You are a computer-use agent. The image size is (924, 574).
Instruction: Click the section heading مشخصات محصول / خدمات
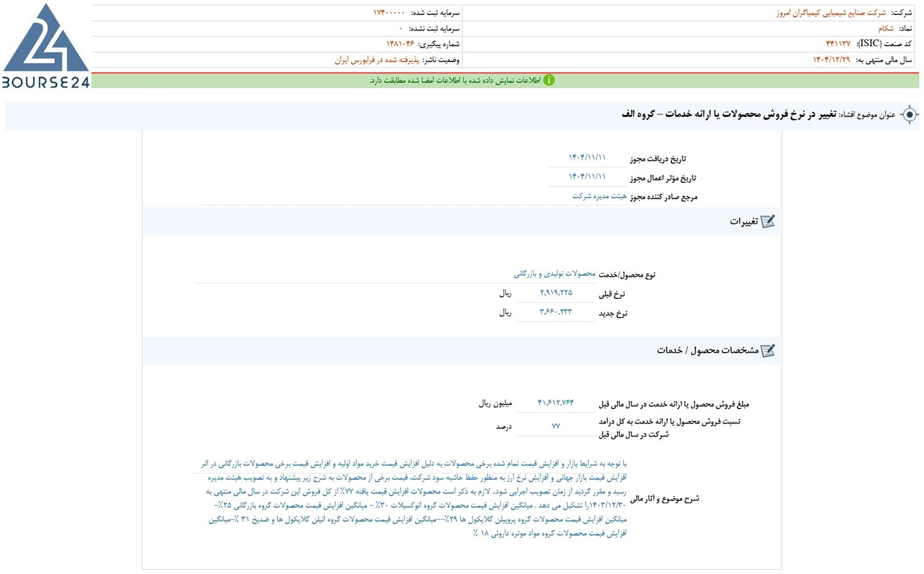[x=707, y=350]
